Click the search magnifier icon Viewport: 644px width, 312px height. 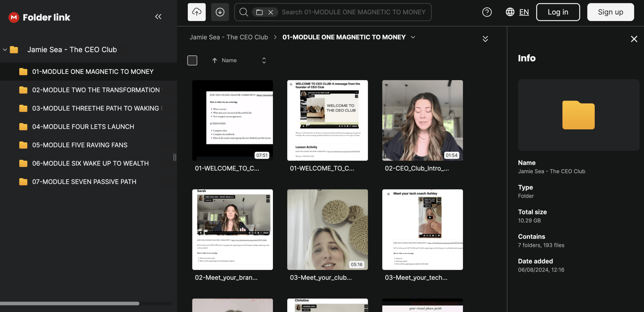point(243,12)
